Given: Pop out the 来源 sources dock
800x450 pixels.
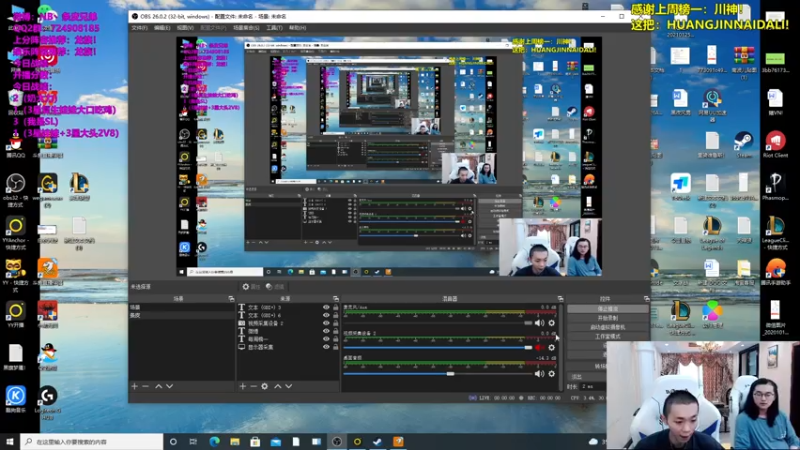Looking at the screenshot, I should 336,298.
